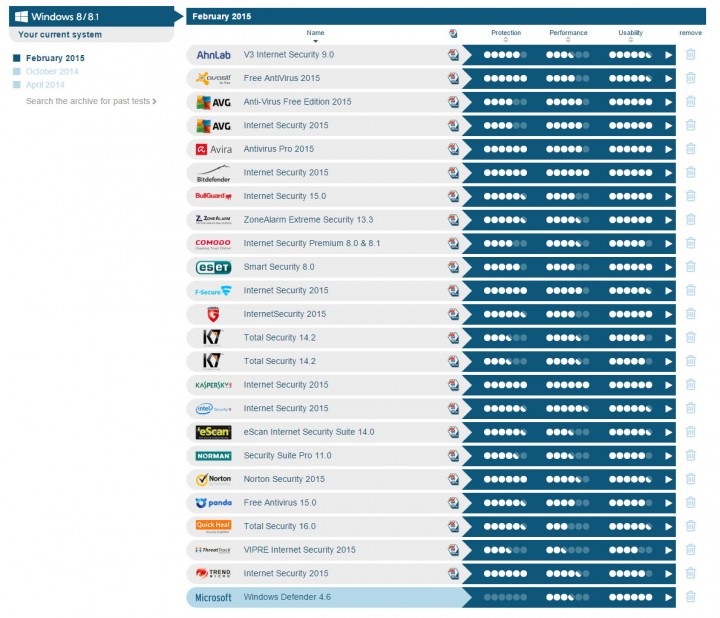
Task: Click 'Free Antivirus 15.0' product name
Action: 280,503
